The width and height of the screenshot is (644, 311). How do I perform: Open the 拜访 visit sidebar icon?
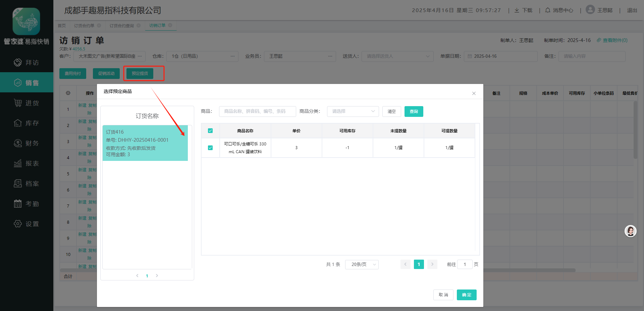(x=18, y=62)
